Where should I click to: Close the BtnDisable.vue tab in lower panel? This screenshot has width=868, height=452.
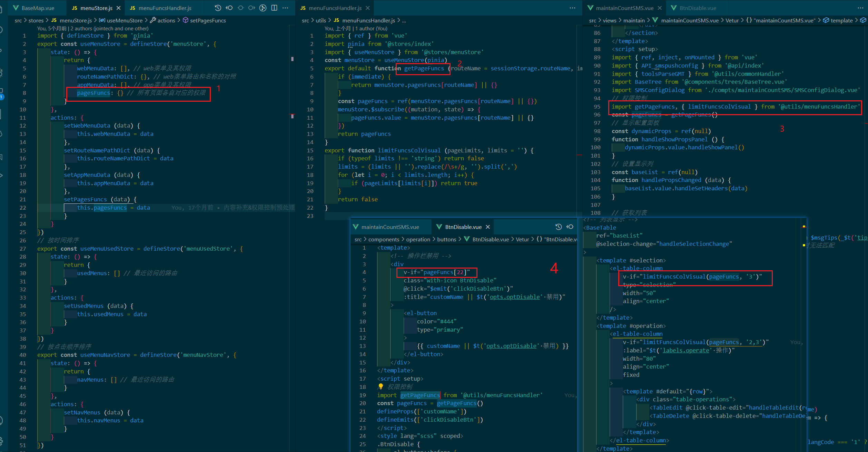click(488, 227)
